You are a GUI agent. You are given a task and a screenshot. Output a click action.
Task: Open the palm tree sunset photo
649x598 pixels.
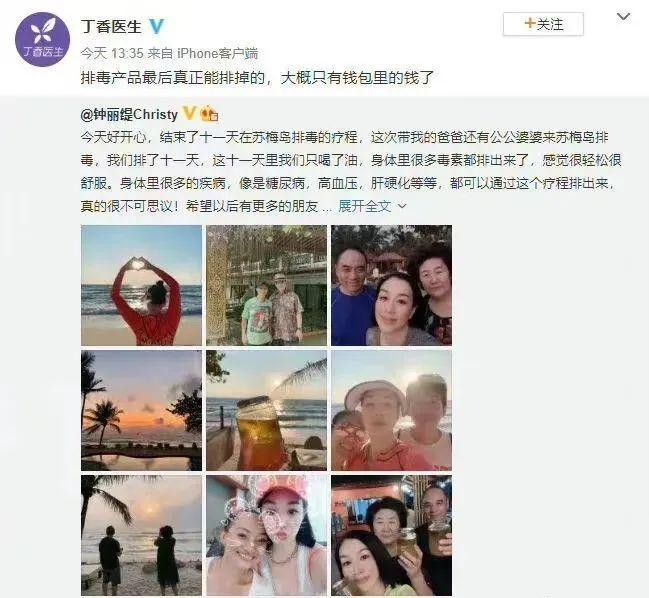(141, 411)
